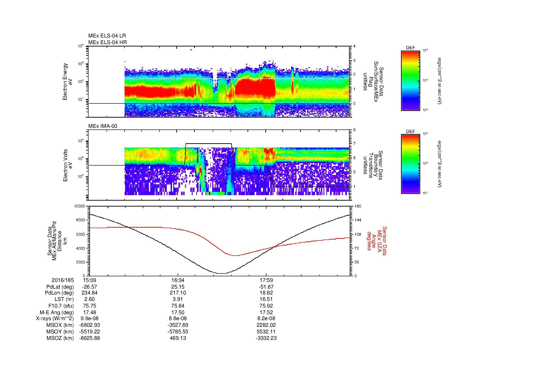Click the MSOY value '5532.11'
The width and height of the screenshot is (555, 392).
point(266,332)
